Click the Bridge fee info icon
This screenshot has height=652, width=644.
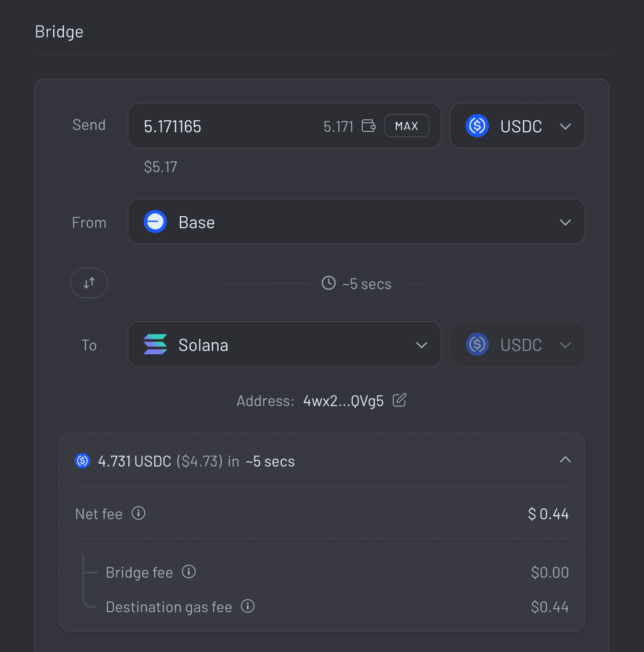tap(188, 572)
